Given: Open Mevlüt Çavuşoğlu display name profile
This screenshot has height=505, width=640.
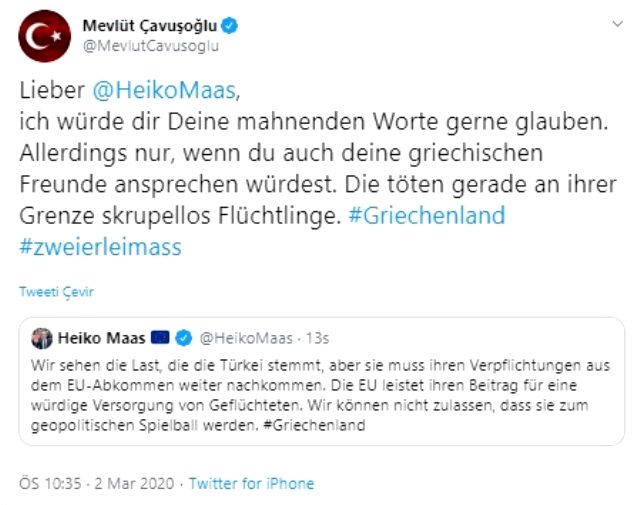Looking at the screenshot, I should pos(150,26).
